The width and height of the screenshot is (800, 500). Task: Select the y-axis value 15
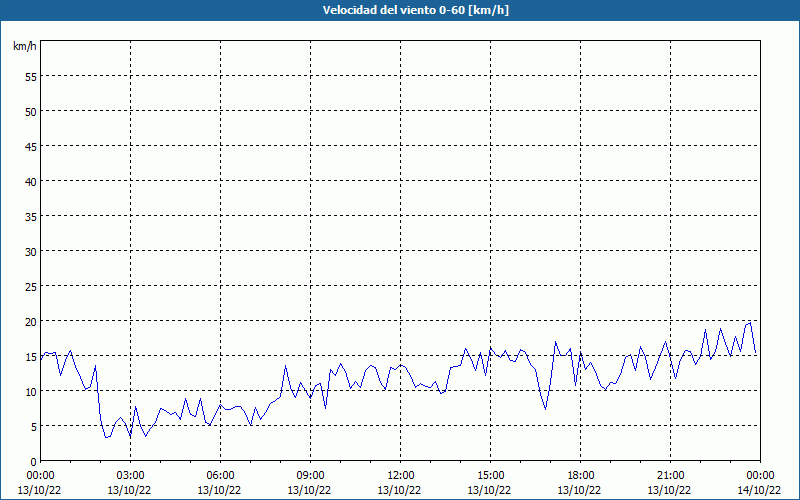click(31, 356)
